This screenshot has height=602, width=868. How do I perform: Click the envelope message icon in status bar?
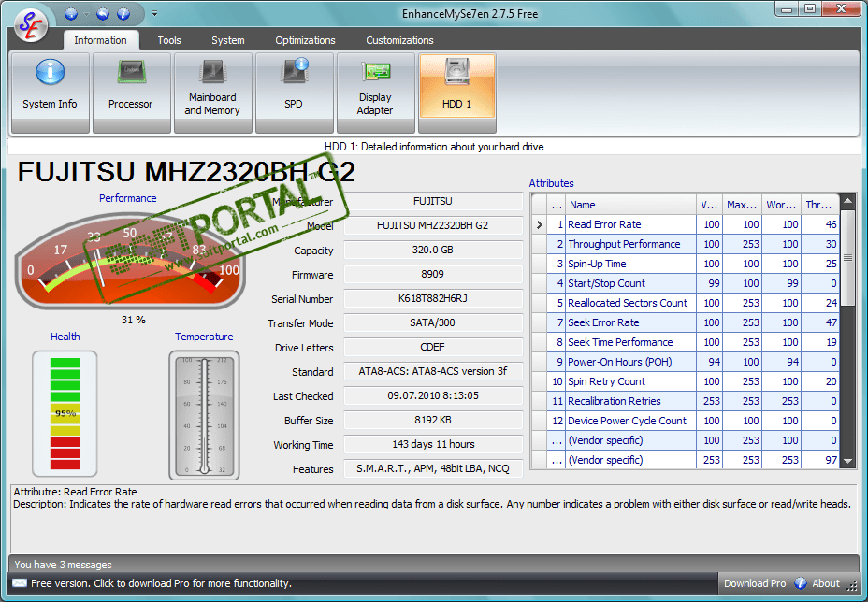(20, 583)
